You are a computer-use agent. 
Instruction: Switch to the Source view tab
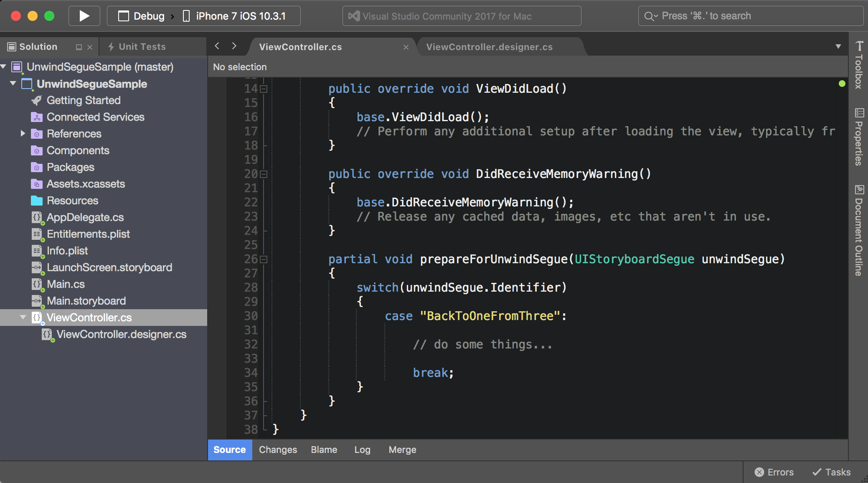[230, 450]
